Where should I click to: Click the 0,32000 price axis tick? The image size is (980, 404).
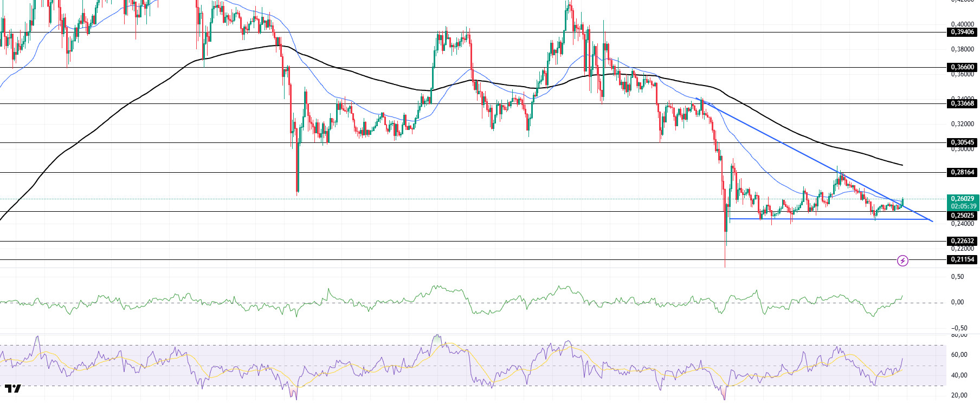click(x=962, y=124)
